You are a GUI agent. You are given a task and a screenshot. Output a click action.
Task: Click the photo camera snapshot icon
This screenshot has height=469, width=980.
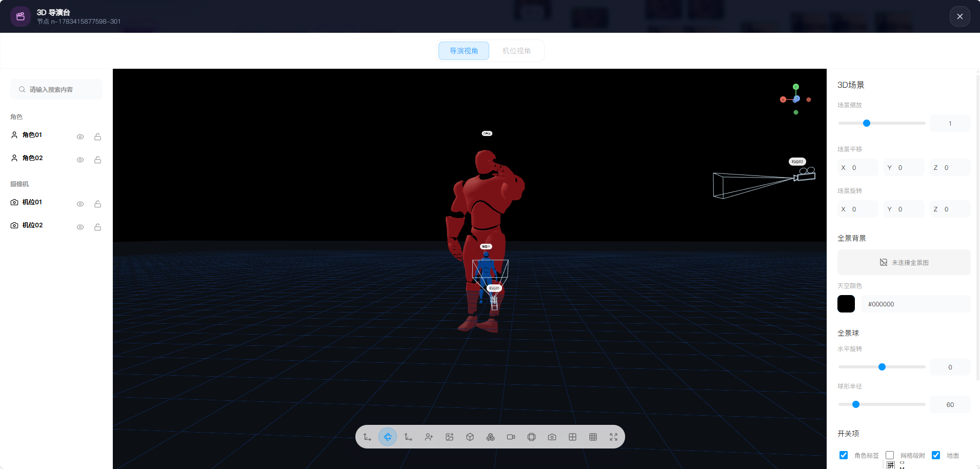pos(552,437)
